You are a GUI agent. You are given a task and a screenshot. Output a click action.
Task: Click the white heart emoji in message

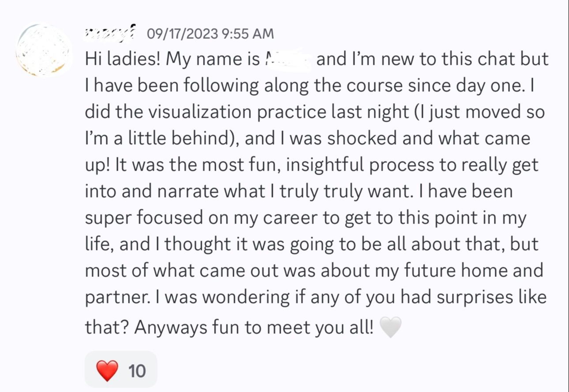(x=391, y=328)
